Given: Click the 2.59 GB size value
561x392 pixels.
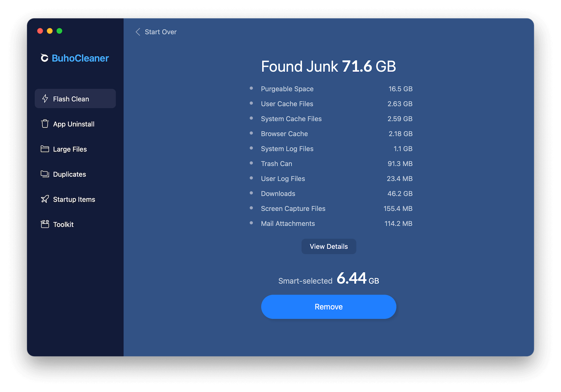Looking at the screenshot, I should point(400,119).
